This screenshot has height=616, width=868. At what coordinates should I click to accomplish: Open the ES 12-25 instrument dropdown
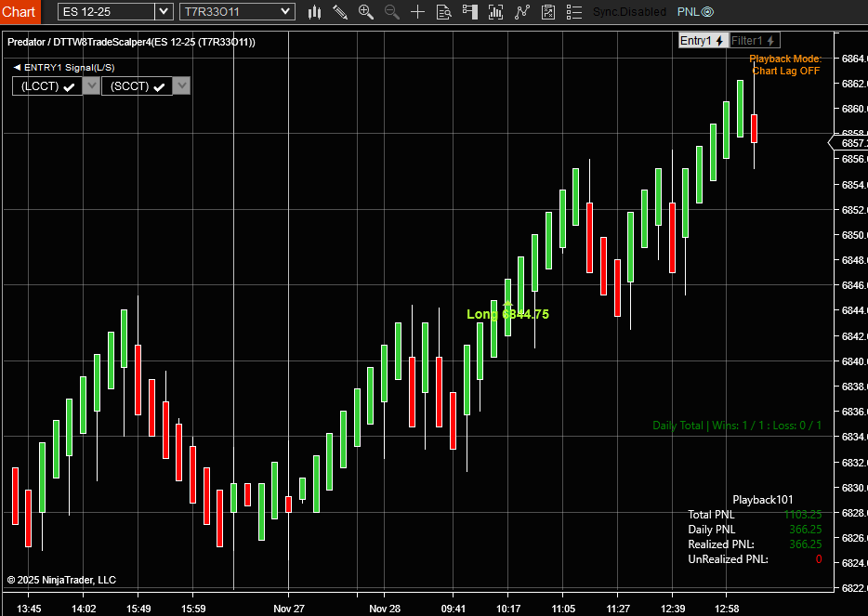coord(164,12)
